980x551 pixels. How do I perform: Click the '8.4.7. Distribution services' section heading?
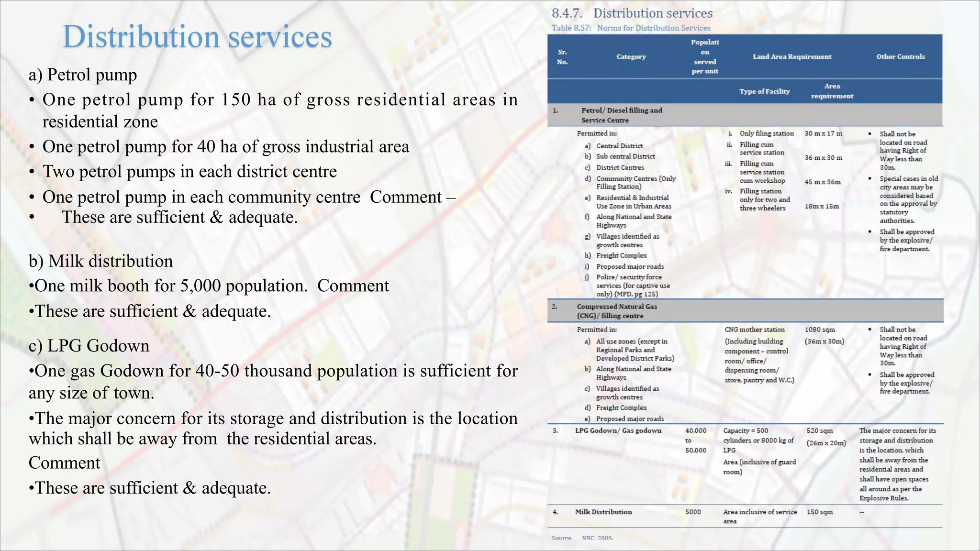(x=632, y=13)
